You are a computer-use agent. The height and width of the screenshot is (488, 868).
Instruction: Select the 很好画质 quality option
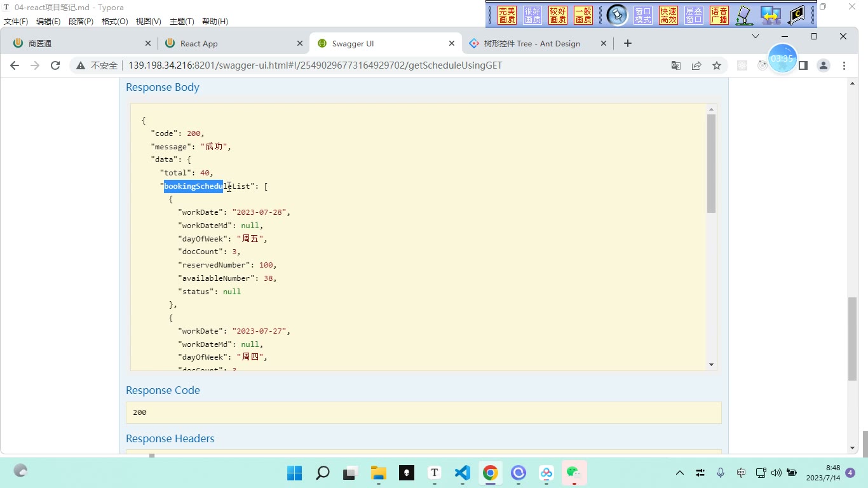click(x=532, y=15)
